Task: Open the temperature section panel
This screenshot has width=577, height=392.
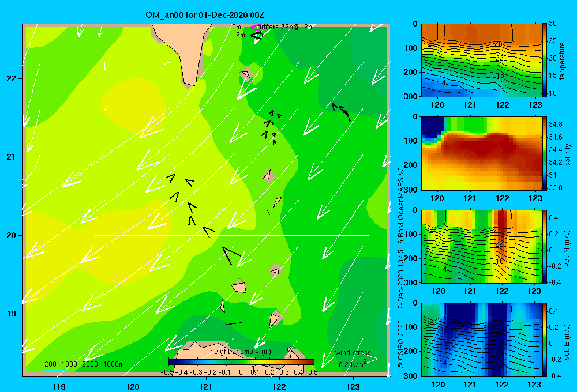Action: click(481, 61)
